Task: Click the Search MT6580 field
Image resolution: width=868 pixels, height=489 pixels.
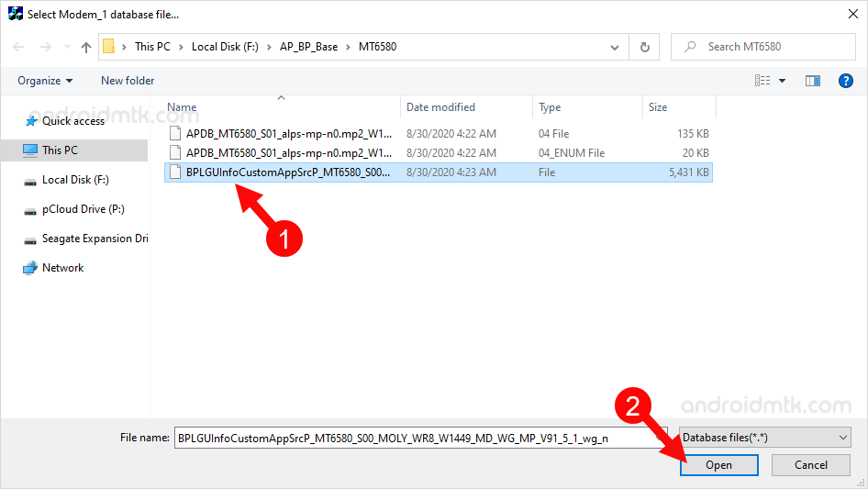Action: (x=762, y=47)
